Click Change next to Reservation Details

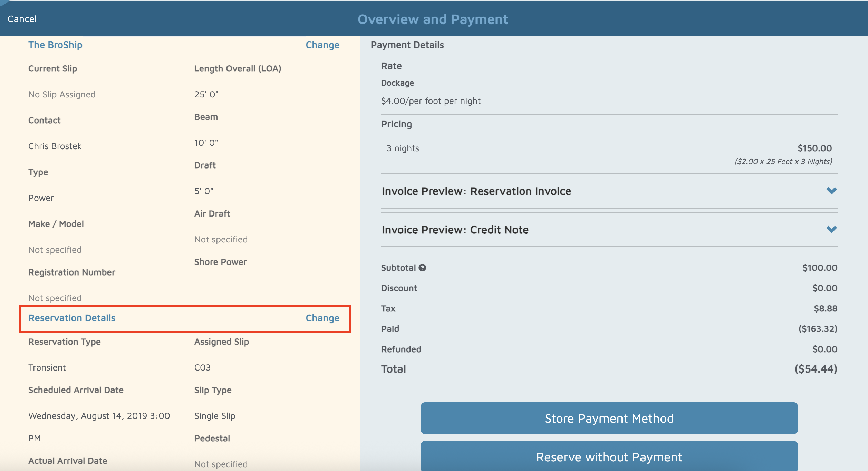pos(322,318)
